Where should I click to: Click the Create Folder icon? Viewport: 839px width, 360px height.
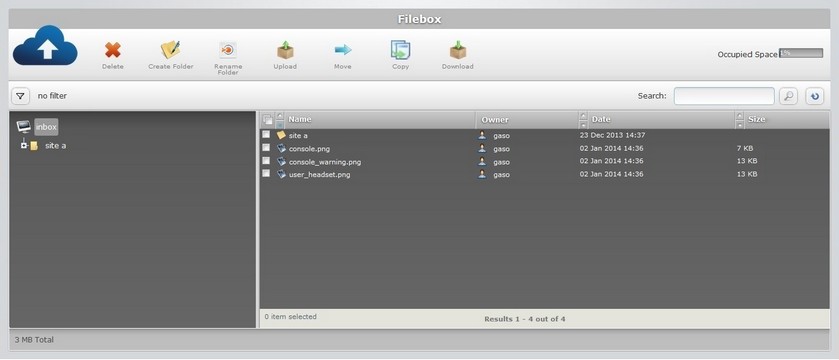coord(171,50)
